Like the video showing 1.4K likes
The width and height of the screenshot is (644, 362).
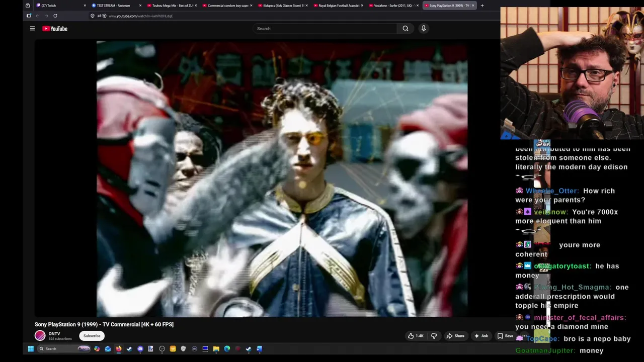point(416,336)
